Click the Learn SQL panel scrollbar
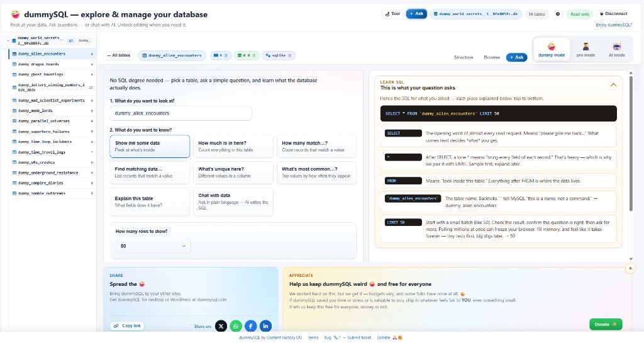Image resolution: width=644 pixels, height=343 pixels. pyautogui.click(x=631, y=143)
